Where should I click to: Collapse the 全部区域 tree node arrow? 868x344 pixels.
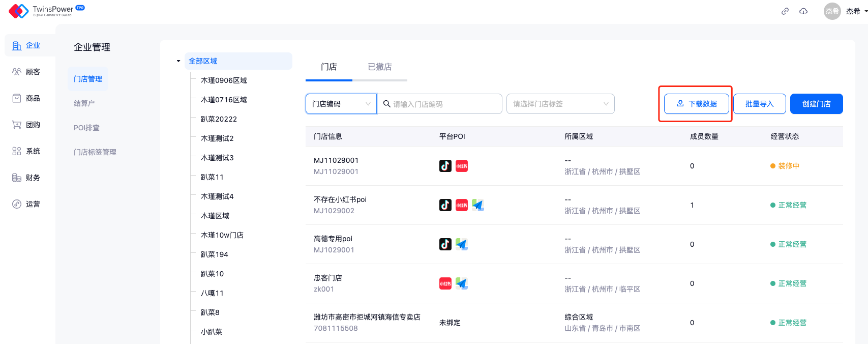coord(178,61)
